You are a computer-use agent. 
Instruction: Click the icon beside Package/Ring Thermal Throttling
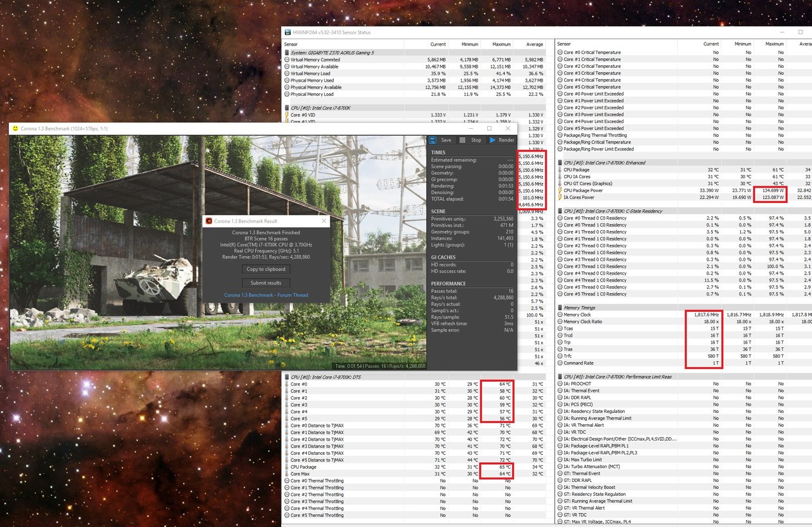tap(560, 135)
